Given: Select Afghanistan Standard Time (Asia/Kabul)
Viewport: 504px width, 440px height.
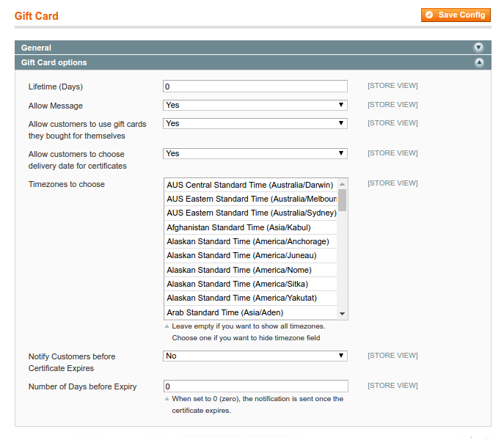Looking at the screenshot, I should click(x=238, y=227).
